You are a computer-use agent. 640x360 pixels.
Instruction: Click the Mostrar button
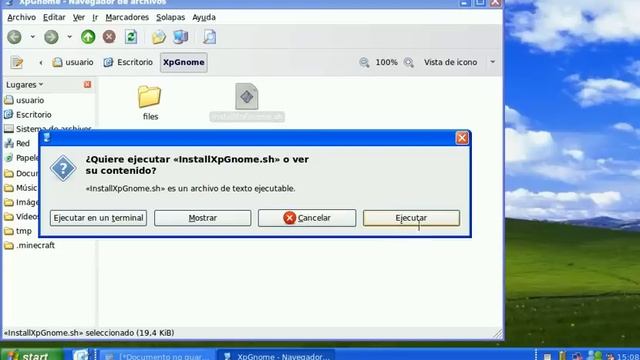202,218
